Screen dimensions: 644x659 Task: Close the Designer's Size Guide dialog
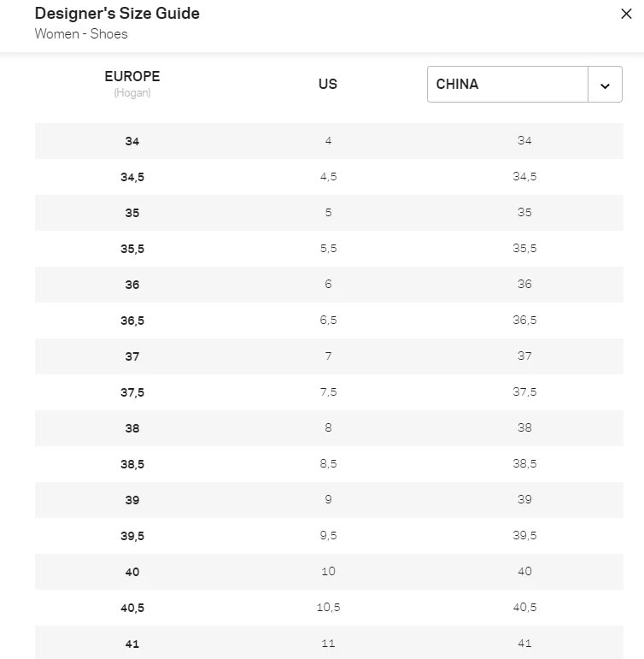(626, 15)
